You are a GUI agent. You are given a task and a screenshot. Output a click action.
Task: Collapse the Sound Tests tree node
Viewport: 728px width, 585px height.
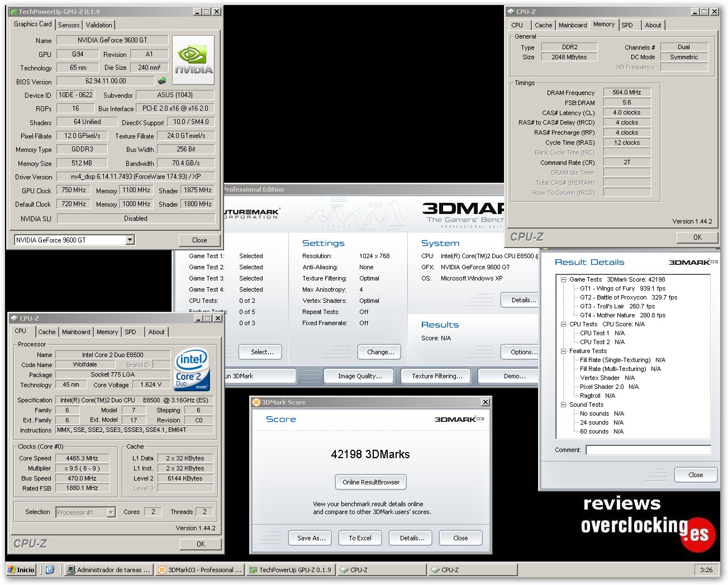(x=564, y=405)
